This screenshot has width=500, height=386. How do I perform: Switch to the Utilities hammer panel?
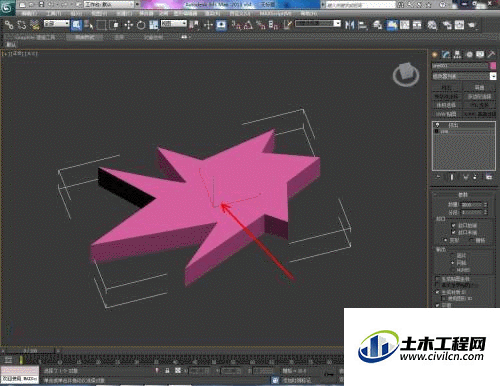pyautogui.click(x=491, y=54)
